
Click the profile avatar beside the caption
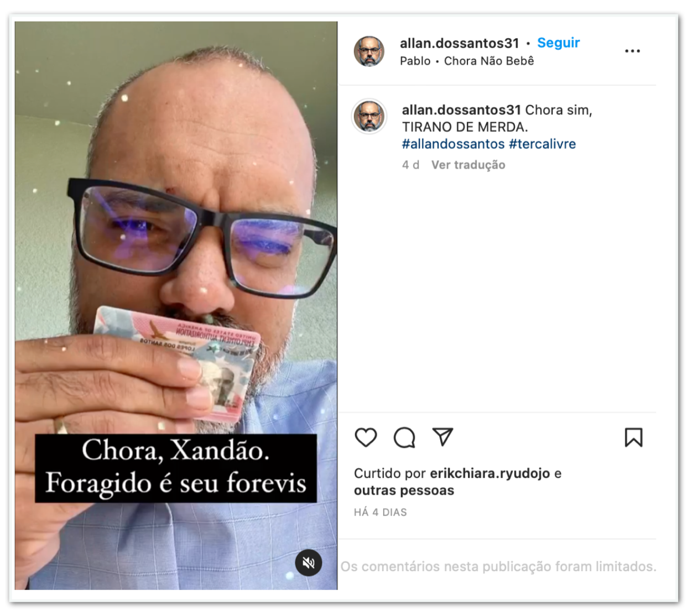369,116
